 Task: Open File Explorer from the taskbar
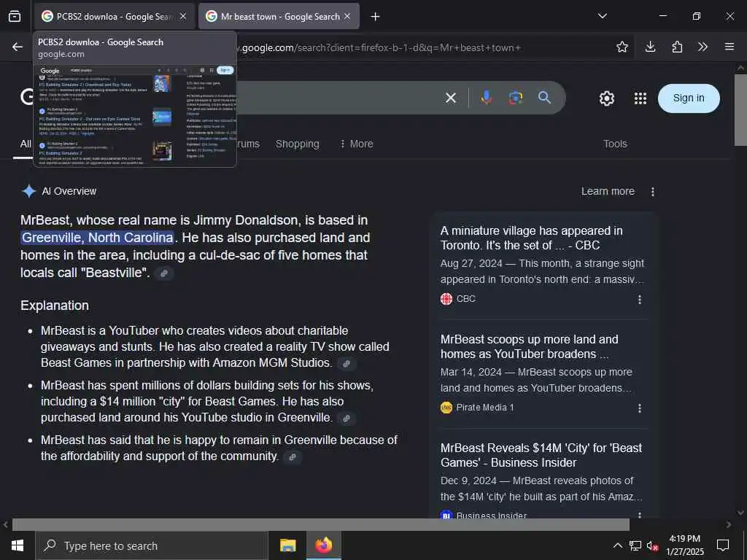tap(287, 545)
